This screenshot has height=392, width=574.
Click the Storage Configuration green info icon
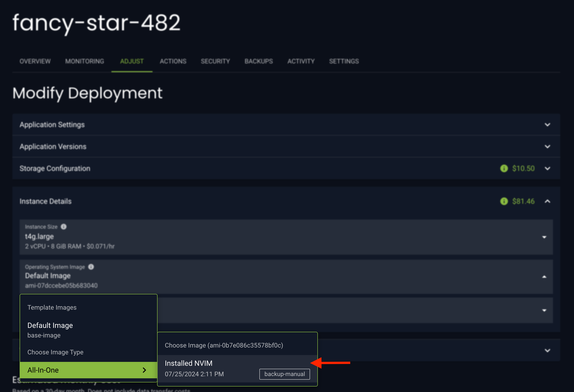pos(504,168)
